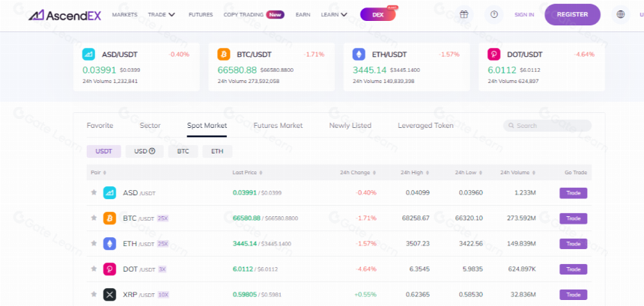Favorite the DOT pair with the star

[x=94, y=269]
